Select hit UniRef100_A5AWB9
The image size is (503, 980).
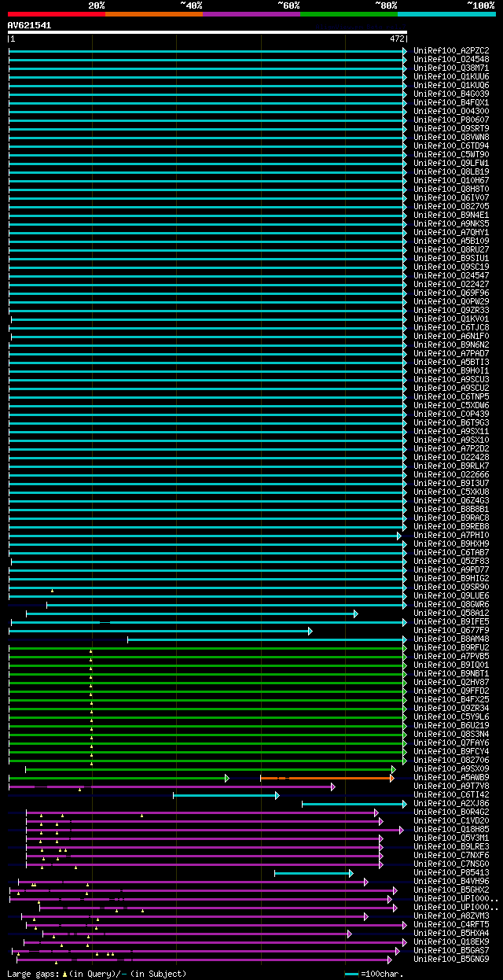click(x=451, y=778)
